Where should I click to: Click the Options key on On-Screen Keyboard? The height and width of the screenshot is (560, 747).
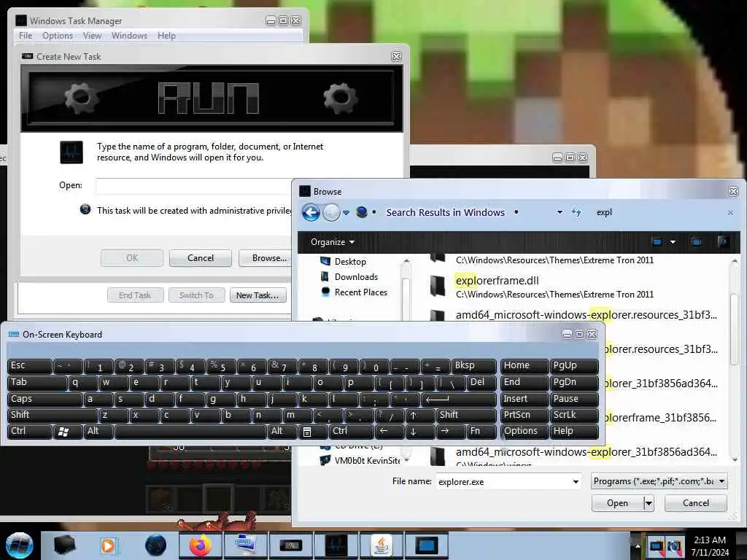click(x=524, y=432)
